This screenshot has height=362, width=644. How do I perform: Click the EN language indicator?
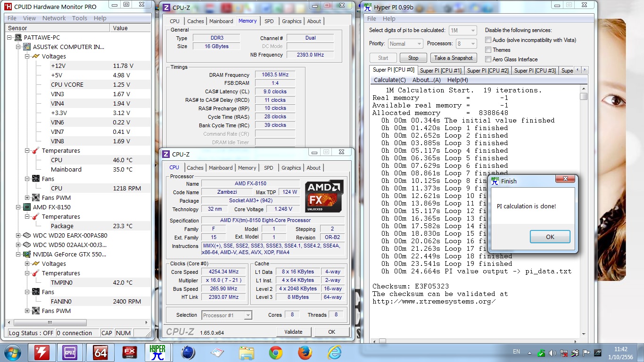coord(516,352)
